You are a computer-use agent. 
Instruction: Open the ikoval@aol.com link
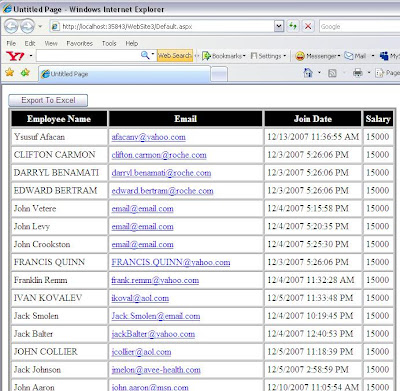tap(140, 298)
